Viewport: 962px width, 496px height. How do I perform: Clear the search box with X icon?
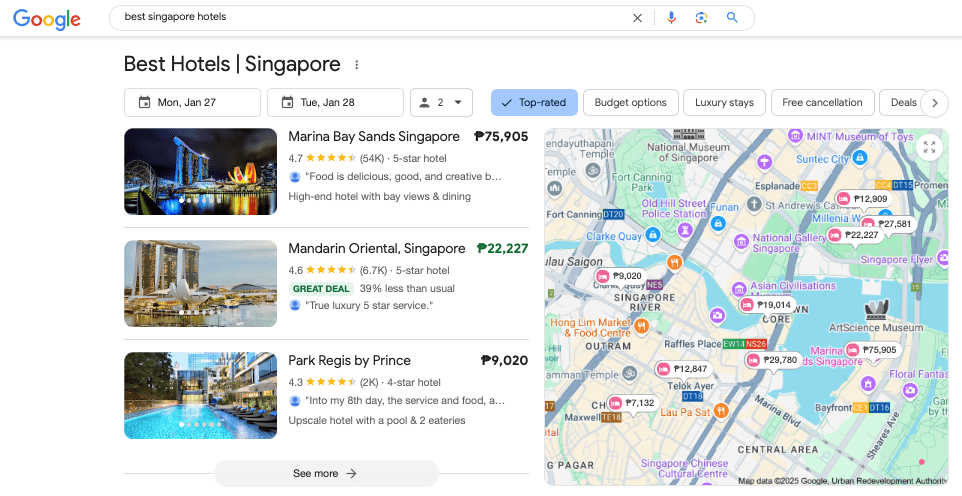pos(637,18)
